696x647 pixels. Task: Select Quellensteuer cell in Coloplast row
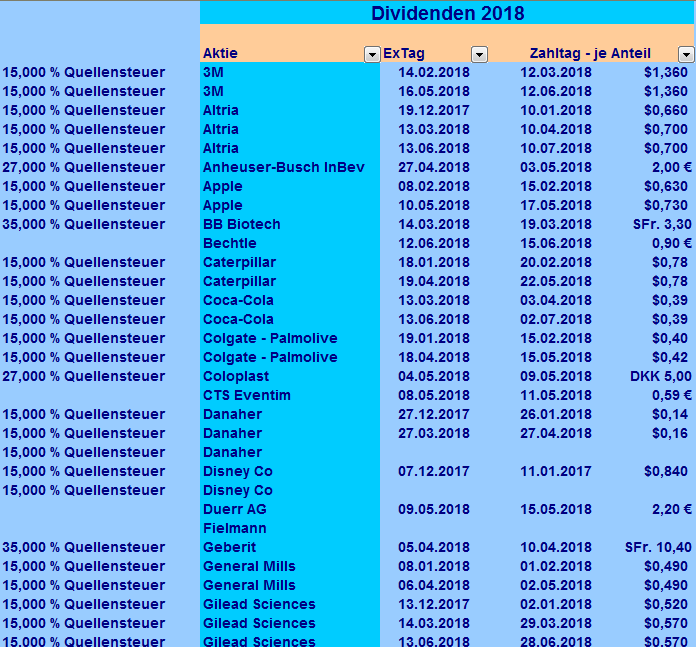point(83,376)
